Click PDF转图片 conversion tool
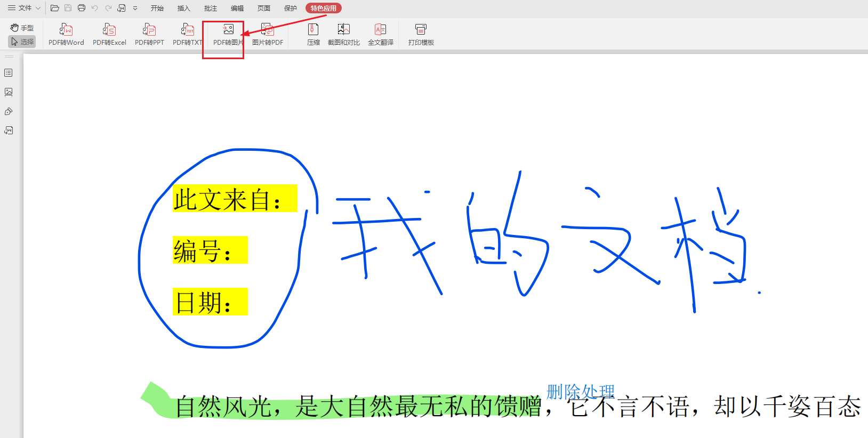 pyautogui.click(x=228, y=35)
